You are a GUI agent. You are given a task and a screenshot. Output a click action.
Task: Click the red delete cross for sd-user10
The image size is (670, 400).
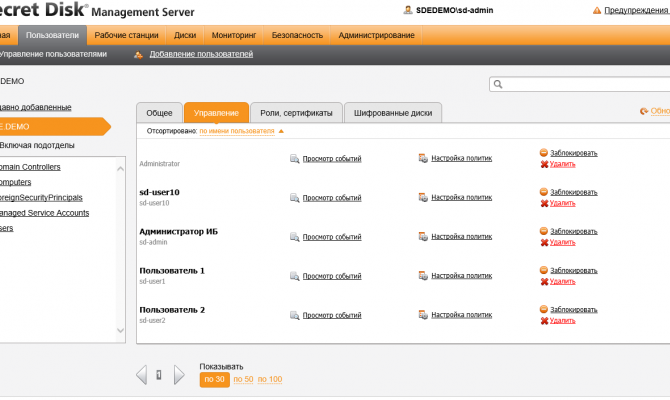[x=544, y=203]
